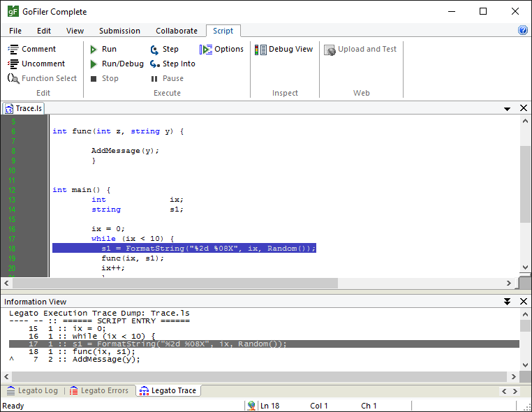Click 'while (ix < 10) {' in editor
Image resolution: width=532 pixels, height=412 pixels.
[133, 239]
